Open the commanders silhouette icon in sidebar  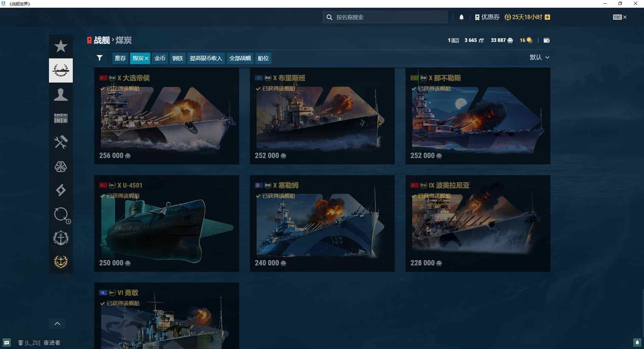click(x=61, y=95)
